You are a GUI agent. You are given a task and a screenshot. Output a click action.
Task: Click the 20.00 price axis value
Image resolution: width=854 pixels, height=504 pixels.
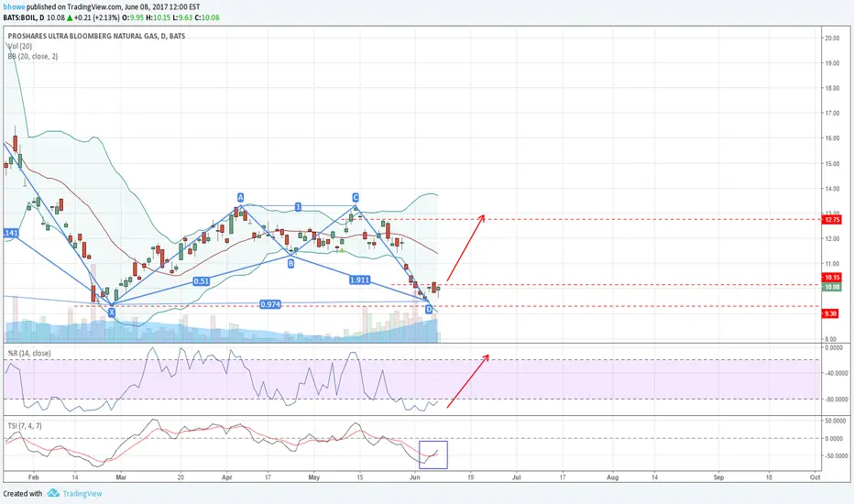point(832,38)
